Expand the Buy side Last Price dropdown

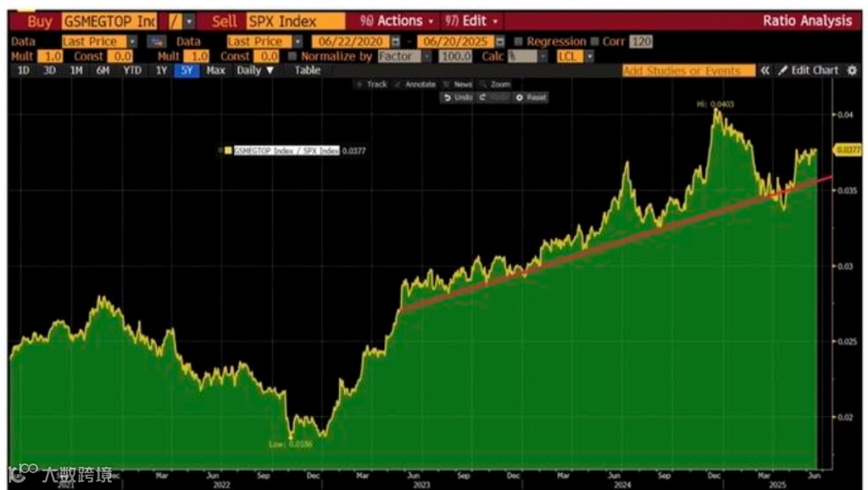[x=133, y=42]
